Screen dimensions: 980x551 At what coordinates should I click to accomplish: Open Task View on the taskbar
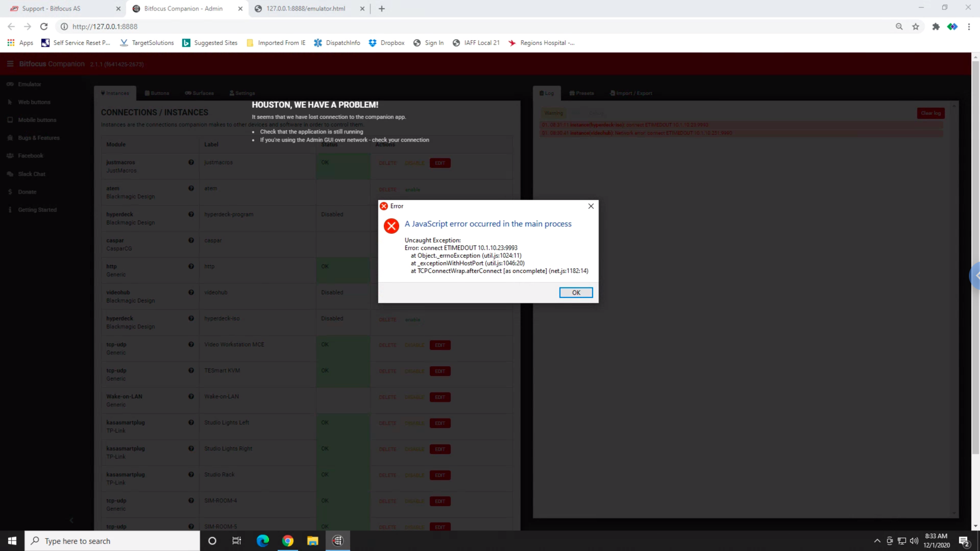click(x=236, y=541)
